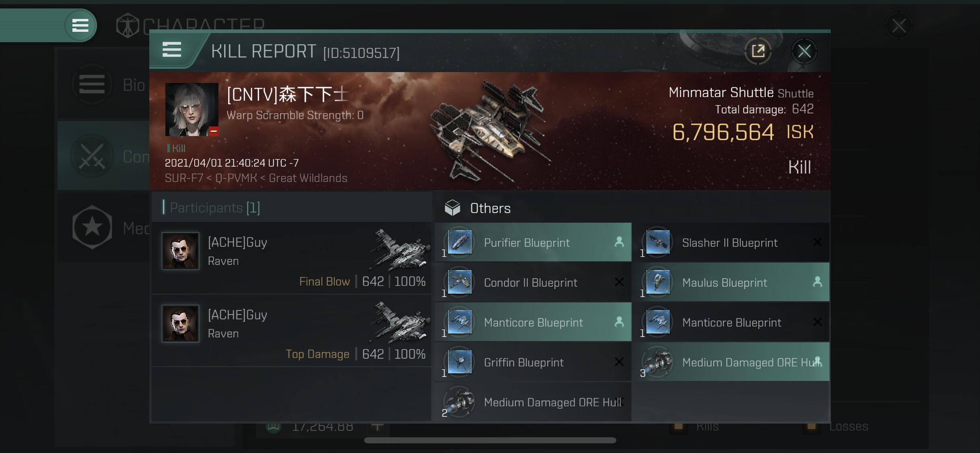
Task: Open the main menu in green corner tab
Action: (x=80, y=25)
